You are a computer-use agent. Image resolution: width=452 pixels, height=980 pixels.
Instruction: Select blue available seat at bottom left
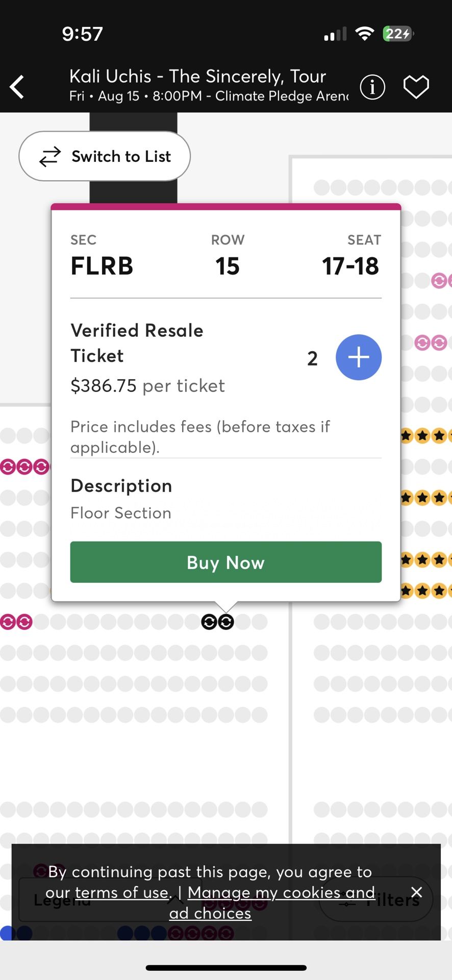[7, 933]
